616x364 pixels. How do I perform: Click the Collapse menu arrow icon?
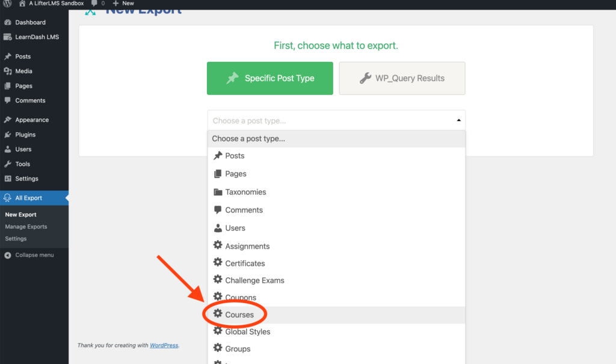pyautogui.click(x=7, y=255)
